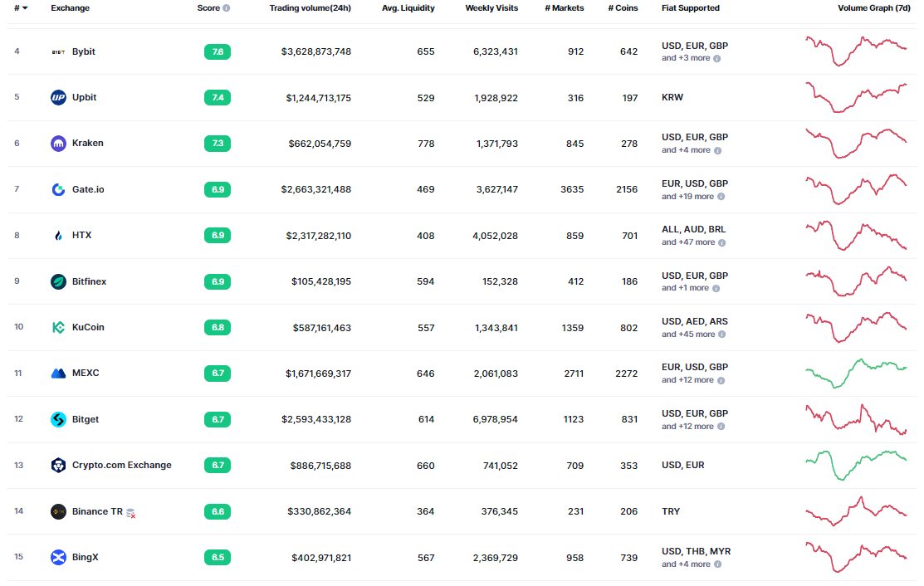The width and height of the screenshot is (924, 586).
Task: Click the info icon beside Score header
Action: [x=227, y=8]
